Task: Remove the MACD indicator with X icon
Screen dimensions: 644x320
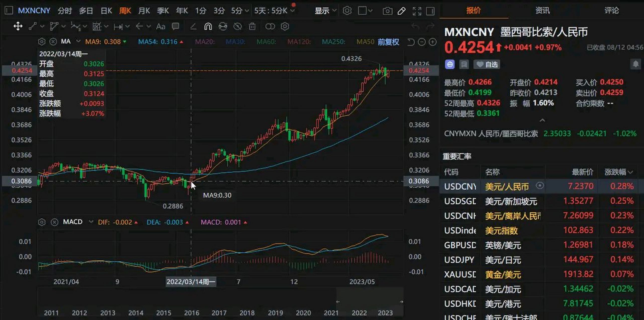Action: click(54, 222)
